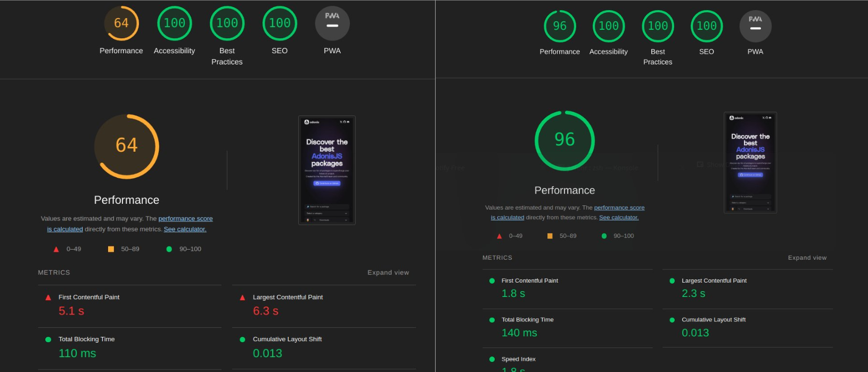Click the small Performance gauge showing 64

[x=121, y=23]
